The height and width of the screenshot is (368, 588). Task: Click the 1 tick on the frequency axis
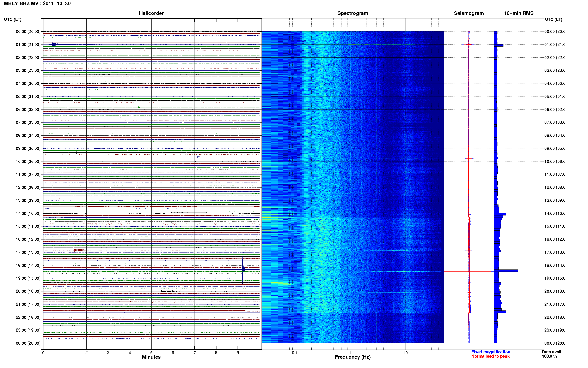point(350,353)
